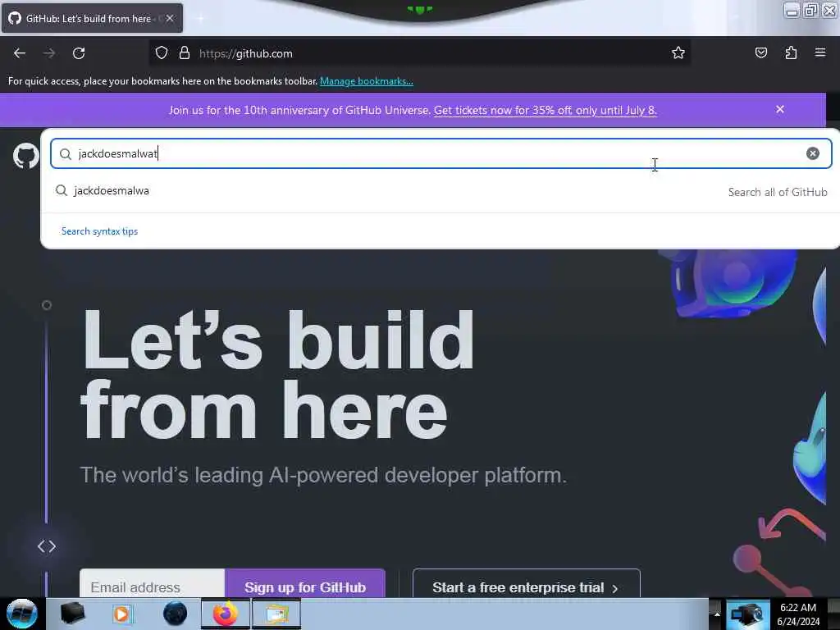Open the tracking protection shield icon

pos(162,53)
